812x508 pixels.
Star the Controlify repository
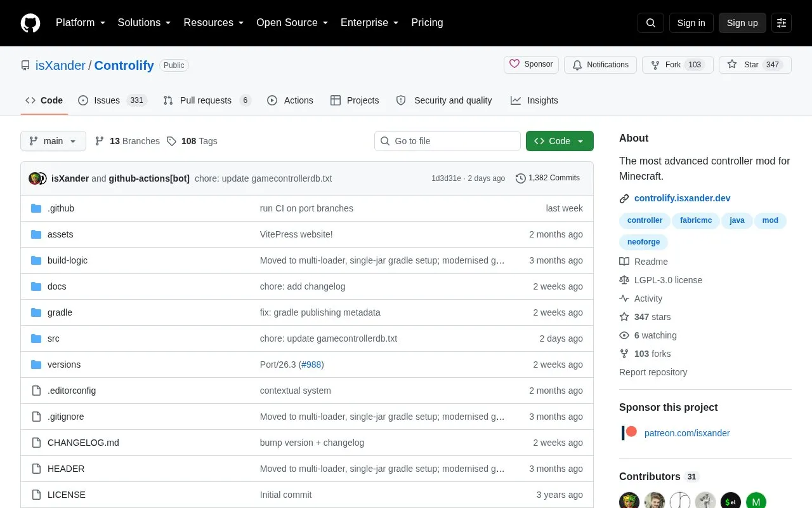coord(755,65)
